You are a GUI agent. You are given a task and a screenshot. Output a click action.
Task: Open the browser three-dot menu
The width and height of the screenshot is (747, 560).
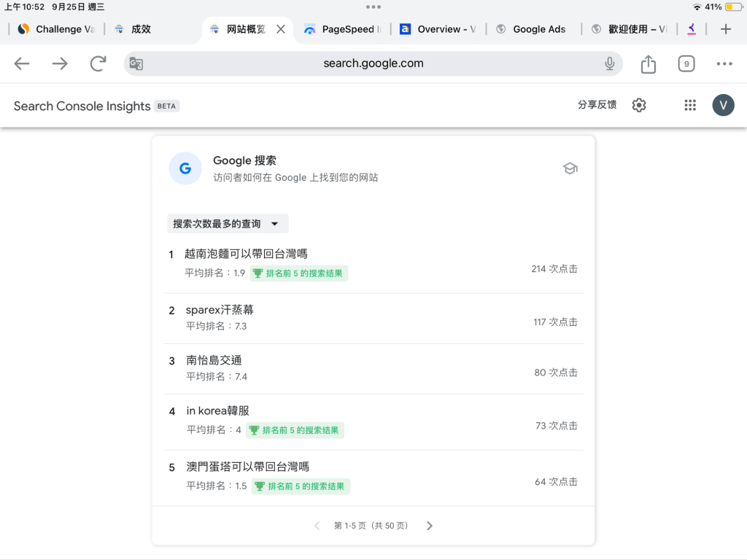pyautogui.click(x=724, y=63)
